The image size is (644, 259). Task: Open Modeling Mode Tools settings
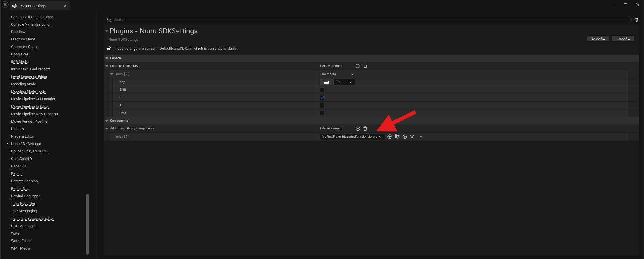pyautogui.click(x=28, y=92)
